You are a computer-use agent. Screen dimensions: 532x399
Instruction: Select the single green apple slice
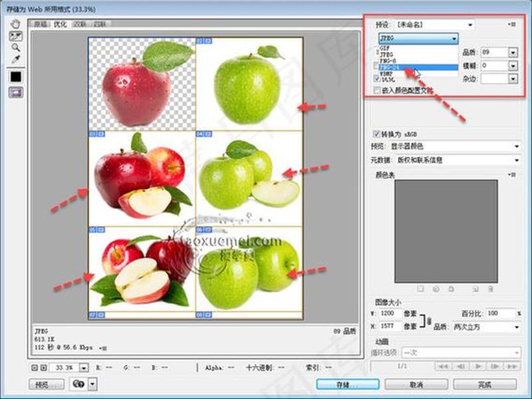tap(249, 84)
